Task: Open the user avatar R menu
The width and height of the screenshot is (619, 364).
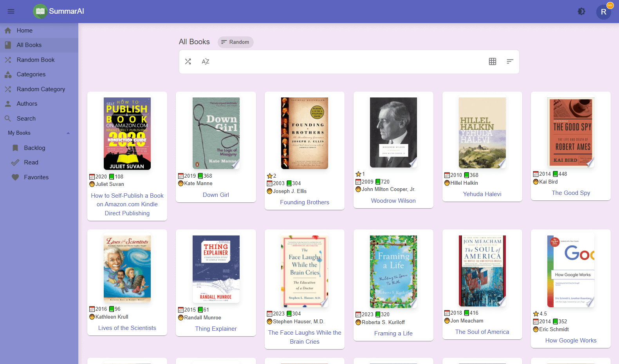Action: pos(603,12)
